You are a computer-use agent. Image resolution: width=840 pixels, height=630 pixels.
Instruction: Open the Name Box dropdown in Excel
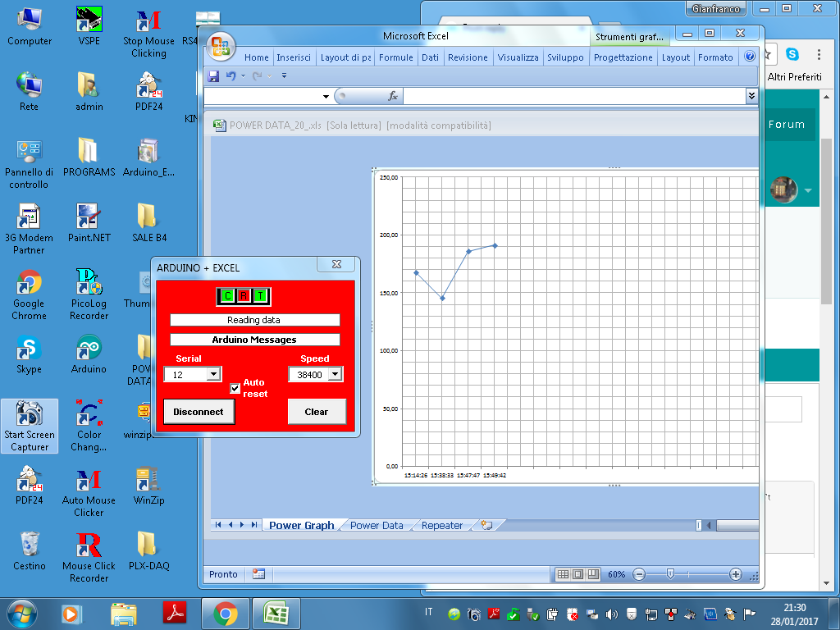pos(325,96)
